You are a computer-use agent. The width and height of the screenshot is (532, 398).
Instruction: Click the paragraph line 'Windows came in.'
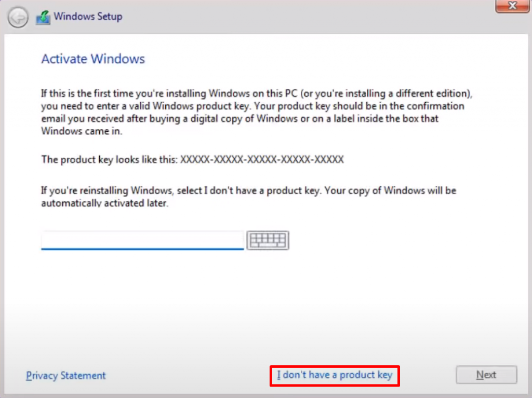82,131
